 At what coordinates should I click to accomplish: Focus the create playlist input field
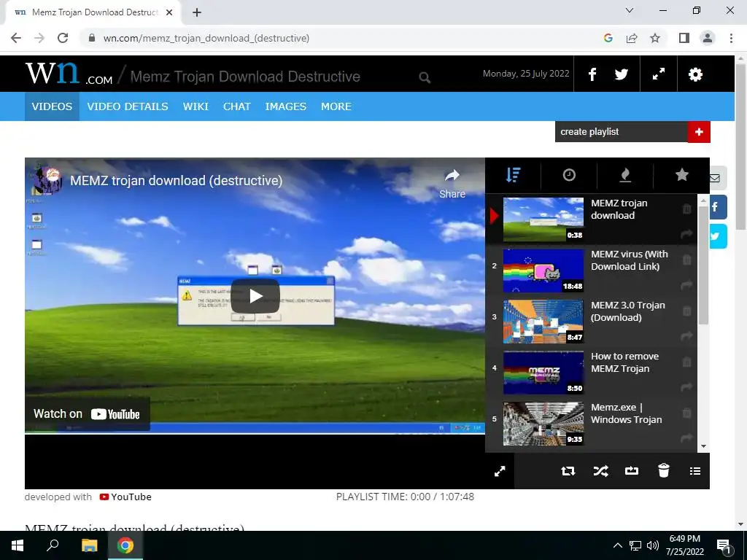coord(622,132)
